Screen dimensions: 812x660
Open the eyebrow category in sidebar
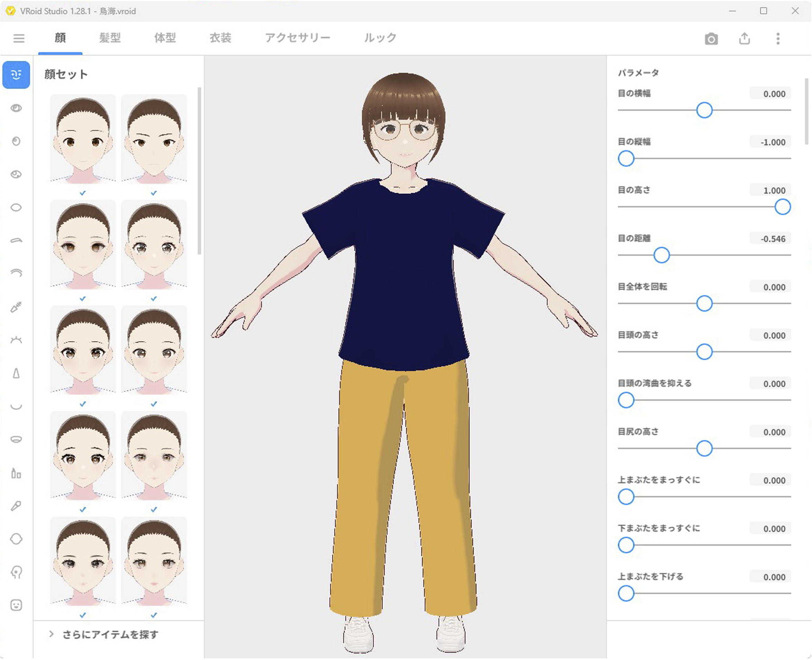pos(16,240)
